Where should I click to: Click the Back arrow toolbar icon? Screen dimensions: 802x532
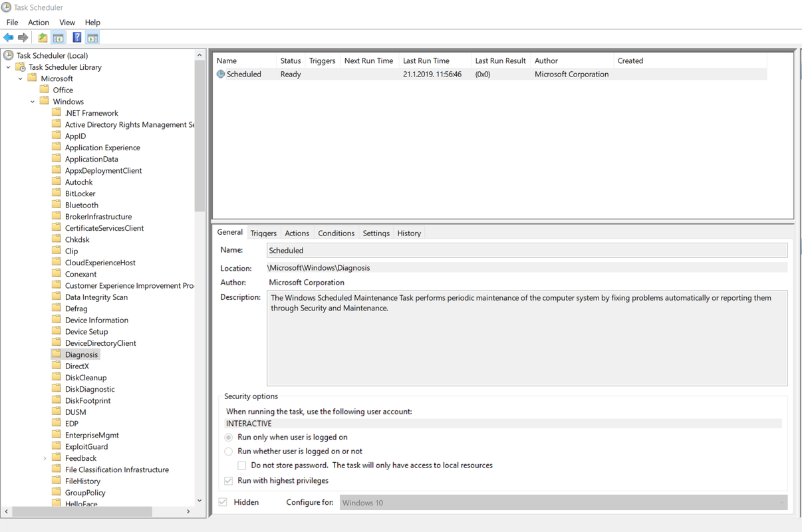(x=9, y=38)
